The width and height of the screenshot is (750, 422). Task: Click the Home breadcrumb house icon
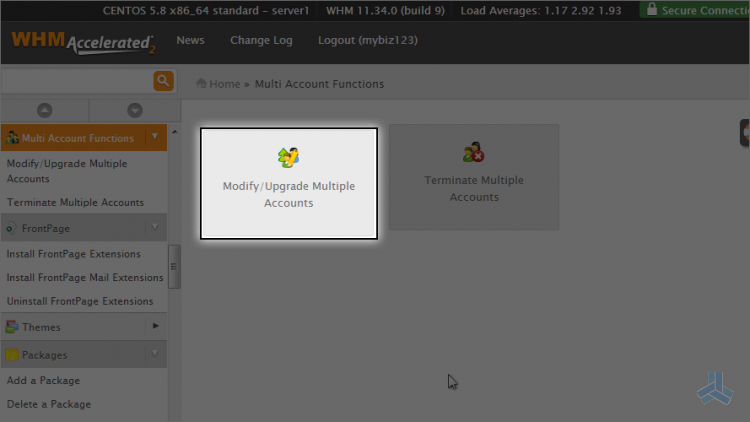[x=201, y=83]
